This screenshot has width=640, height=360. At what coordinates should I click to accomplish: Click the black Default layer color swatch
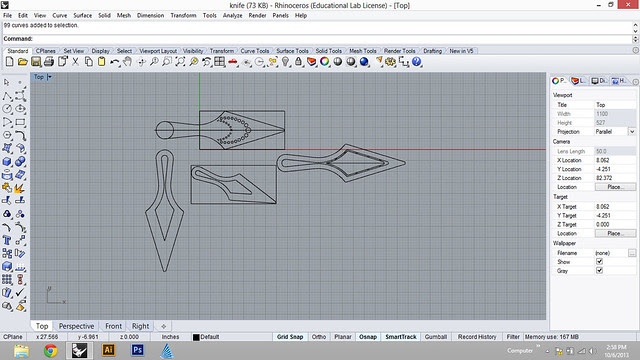click(196, 337)
